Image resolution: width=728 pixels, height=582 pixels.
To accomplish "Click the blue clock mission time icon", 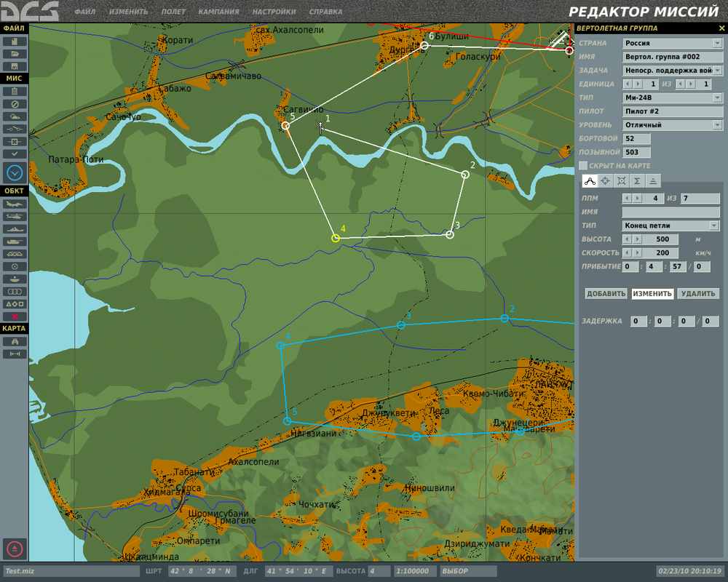I will 15,173.
